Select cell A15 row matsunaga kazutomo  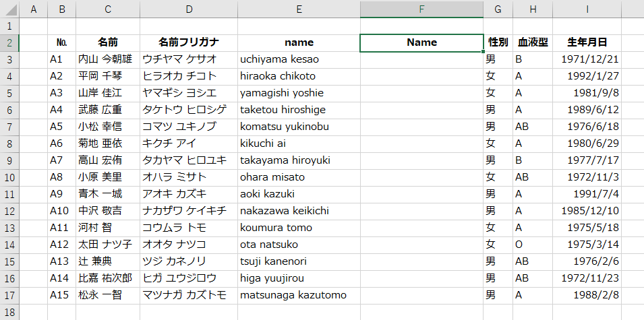pos(62,295)
